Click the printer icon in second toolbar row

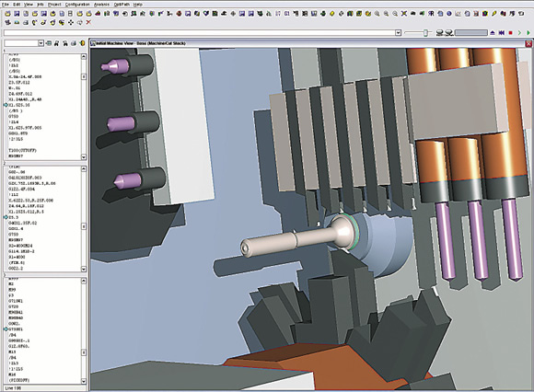click(x=26, y=22)
